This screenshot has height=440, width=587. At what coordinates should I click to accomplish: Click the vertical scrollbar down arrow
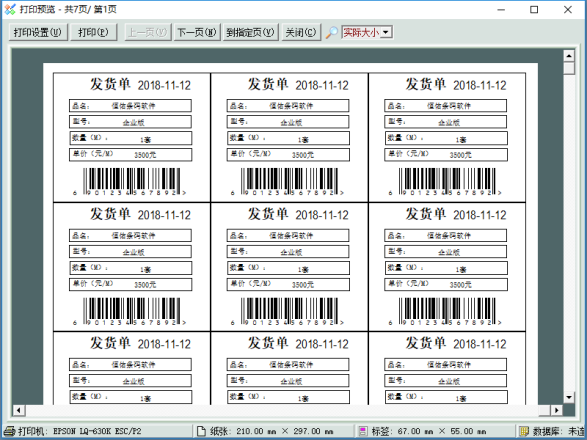pyautogui.click(x=569, y=397)
